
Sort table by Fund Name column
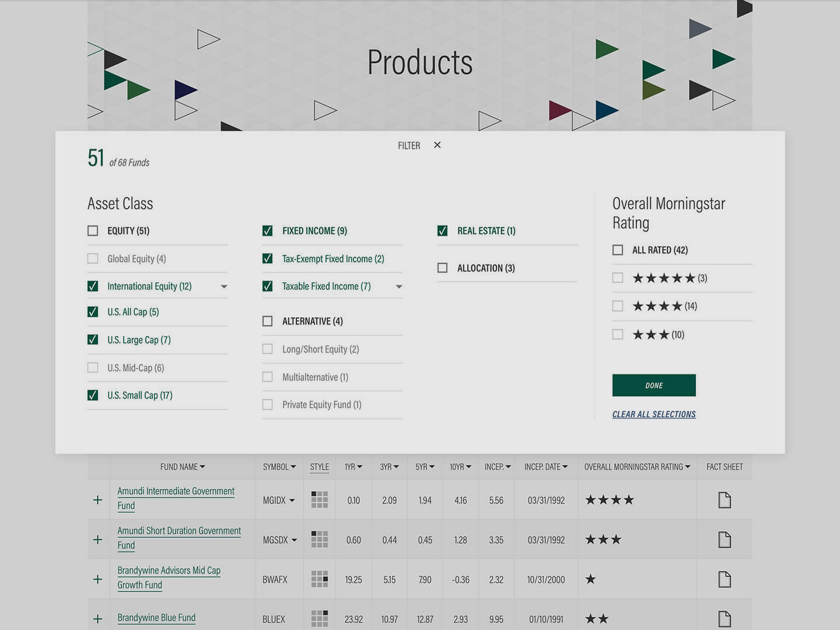point(183,467)
